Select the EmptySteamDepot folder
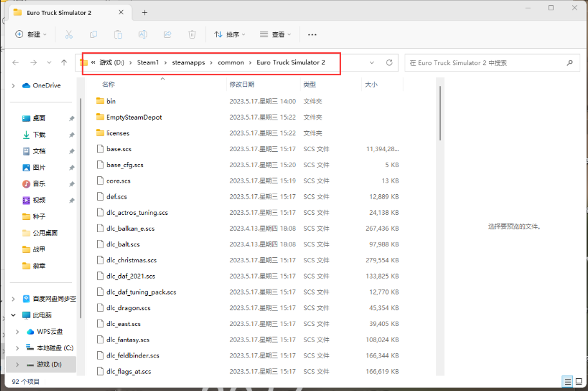588x391 pixels. click(x=129, y=117)
